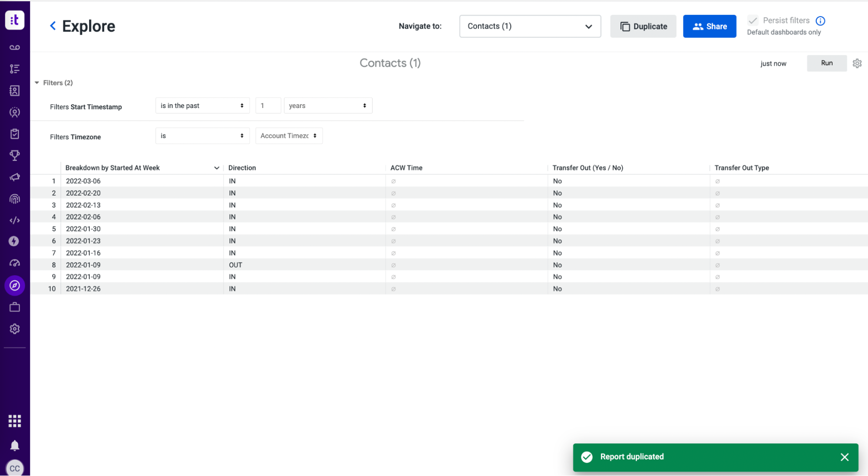The height and width of the screenshot is (476, 868).
Task: Open the CC user avatar
Action: coord(15,468)
